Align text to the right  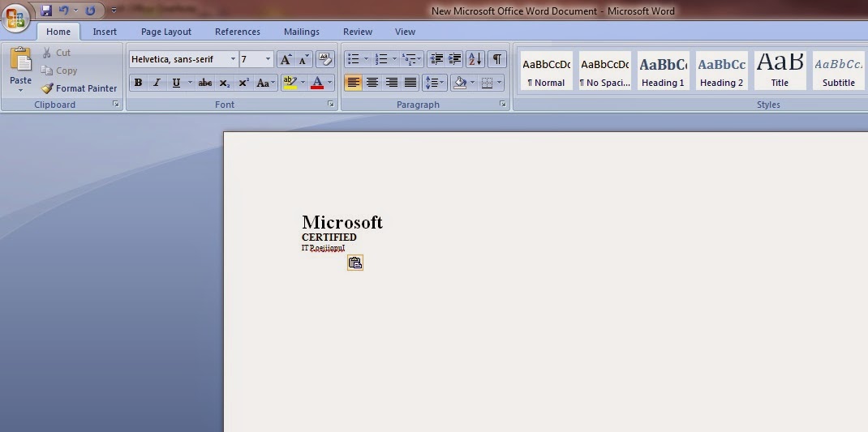point(391,83)
